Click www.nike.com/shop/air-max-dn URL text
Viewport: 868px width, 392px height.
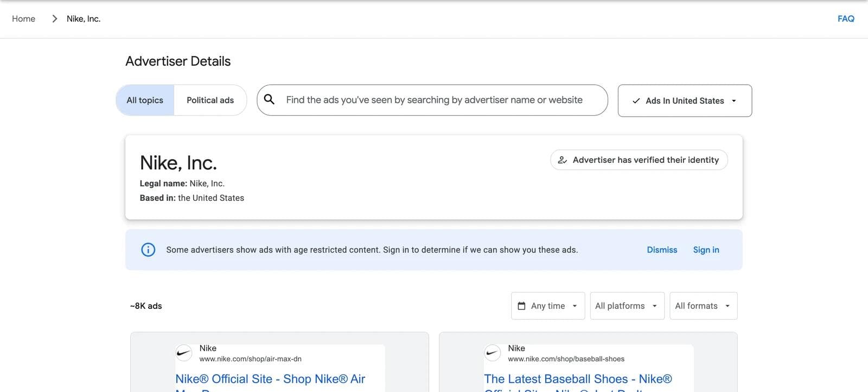point(250,359)
